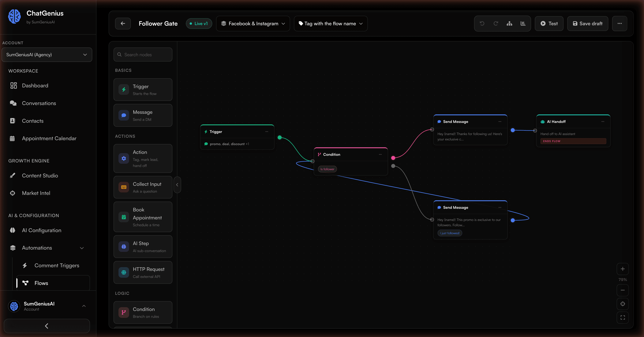Open the more options ellipsis button in header
This screenshot has height=337, width=644.
[x=620, y=24]
